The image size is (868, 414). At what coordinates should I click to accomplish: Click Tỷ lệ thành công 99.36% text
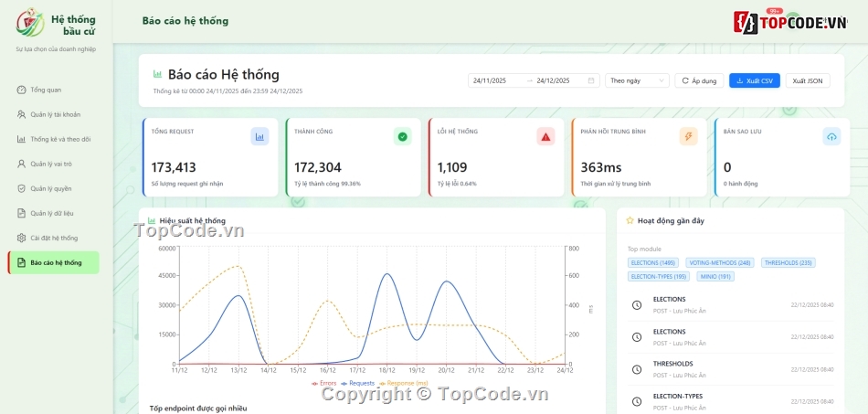point(328,184)
